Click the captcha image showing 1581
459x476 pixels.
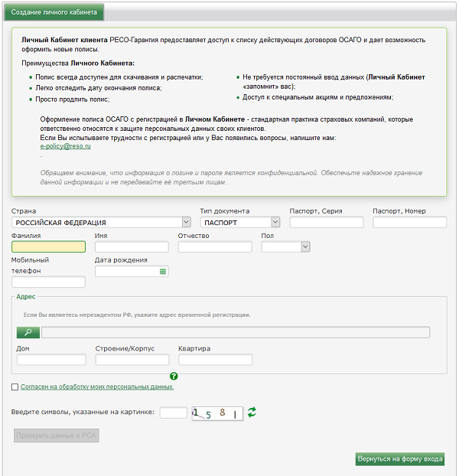(217, 413)
